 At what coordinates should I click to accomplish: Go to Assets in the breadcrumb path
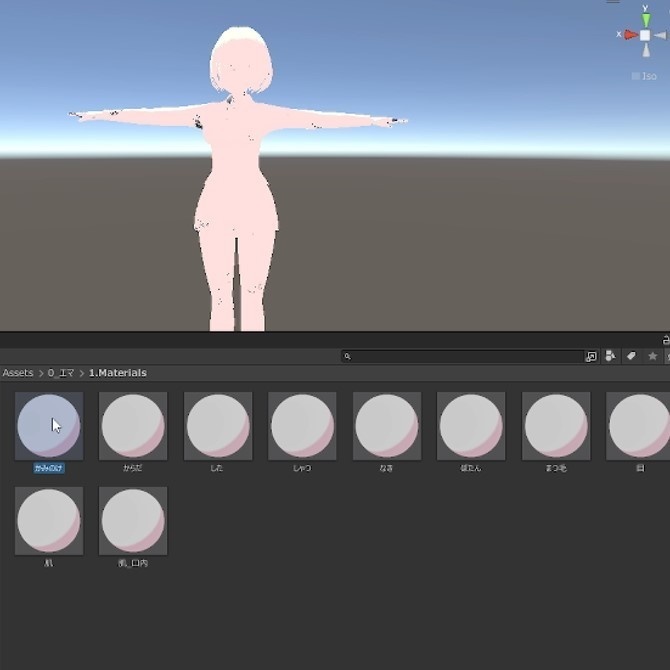point(18,373)
